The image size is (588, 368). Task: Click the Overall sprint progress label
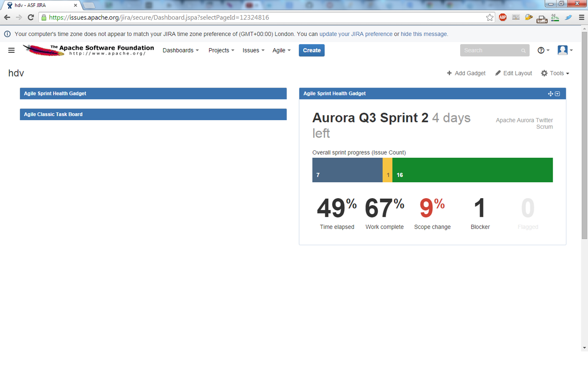[x=359, y=152]
